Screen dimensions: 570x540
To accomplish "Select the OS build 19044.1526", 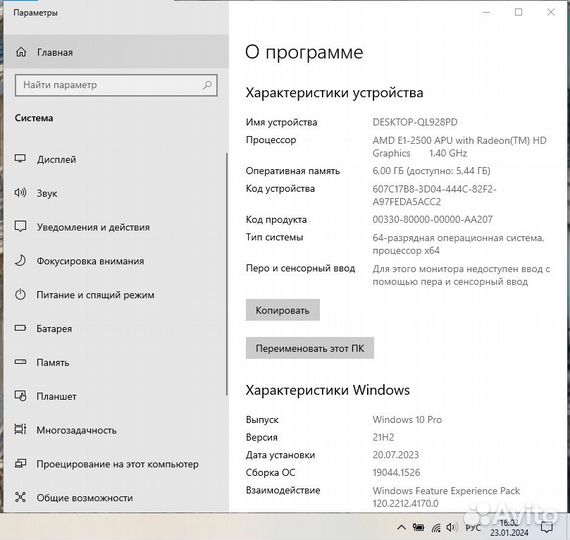I will pos(396,472).
